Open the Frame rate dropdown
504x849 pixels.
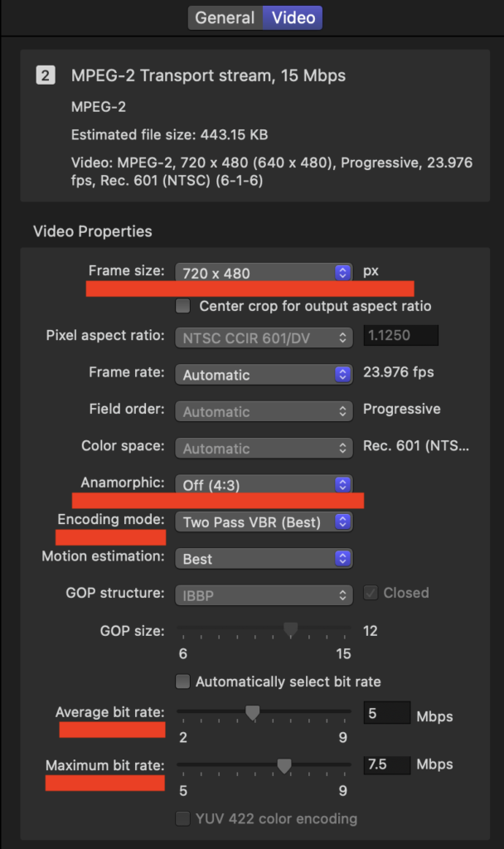[264, 375]
